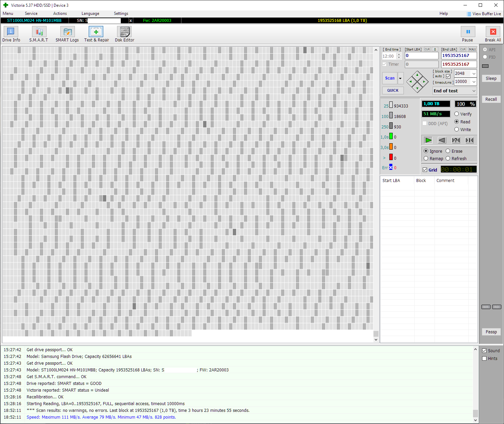
Task: Click the Start LBA column header
Action: pos(397,181)
